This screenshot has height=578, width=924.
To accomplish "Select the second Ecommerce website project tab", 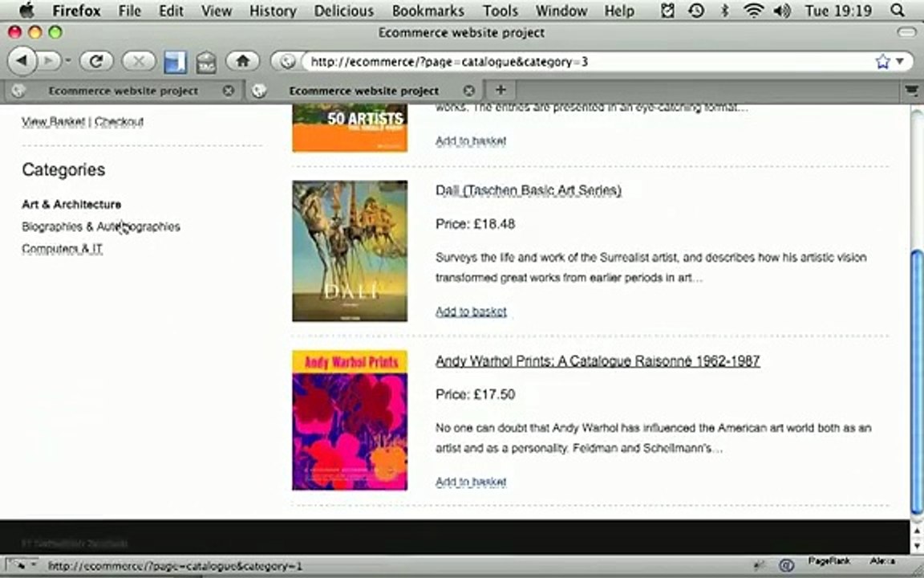I will tap(363, 91).
